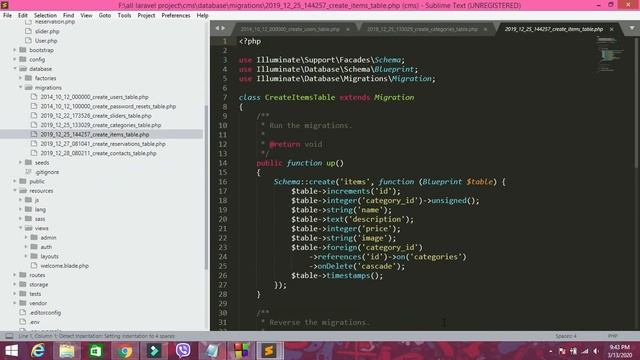
Task: Click Sublime Text taskbar icon
Action: tap(269, 351)
